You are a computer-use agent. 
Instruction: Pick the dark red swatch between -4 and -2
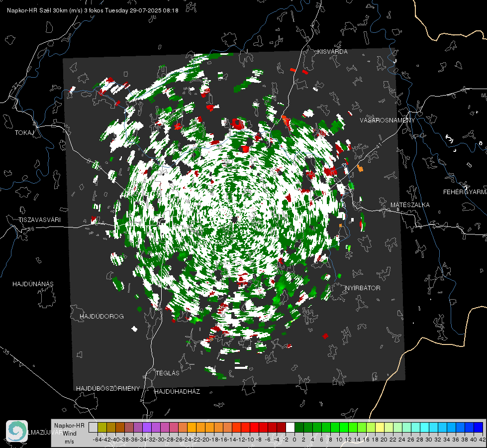tap(281, 427)
